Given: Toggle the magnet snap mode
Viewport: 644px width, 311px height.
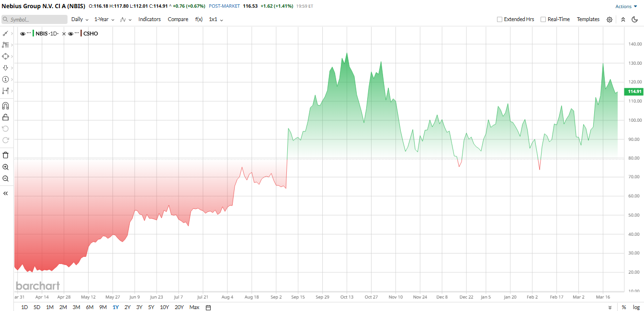Looking at the screenshot, I should (6, 105).
